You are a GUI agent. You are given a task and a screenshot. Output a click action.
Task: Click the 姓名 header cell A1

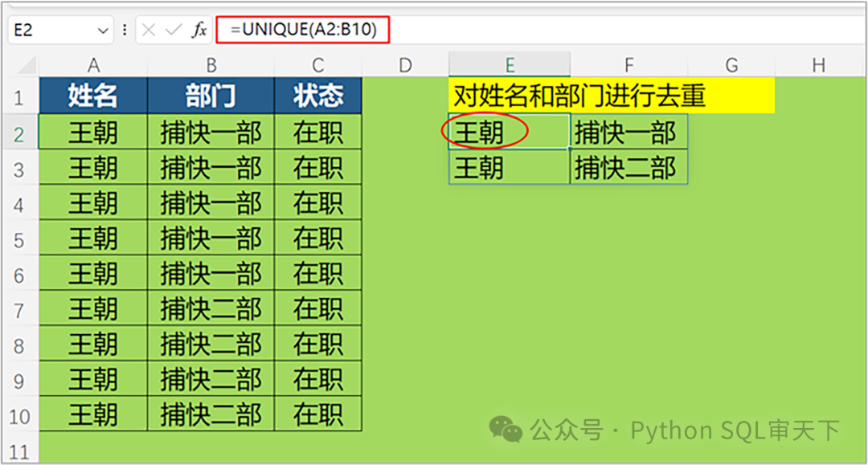pyautogui.click(x=93, y=96)
